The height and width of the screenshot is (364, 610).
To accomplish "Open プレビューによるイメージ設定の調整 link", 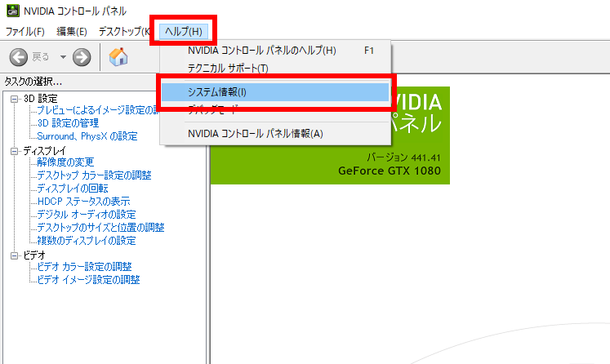I will point(98,110).
